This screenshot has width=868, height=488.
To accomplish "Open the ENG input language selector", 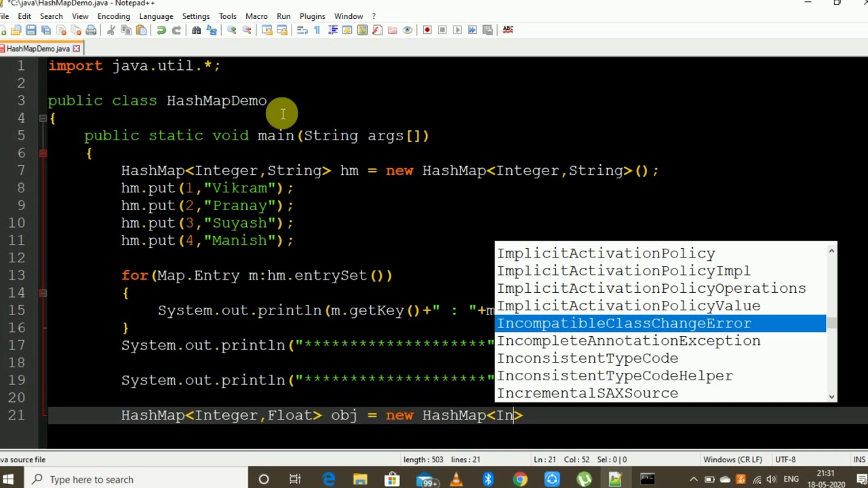I will 791,479.
